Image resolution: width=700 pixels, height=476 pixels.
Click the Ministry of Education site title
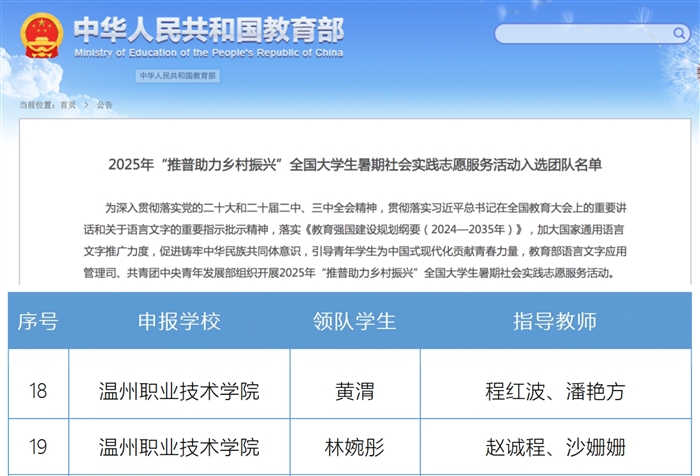click(209, 38)
